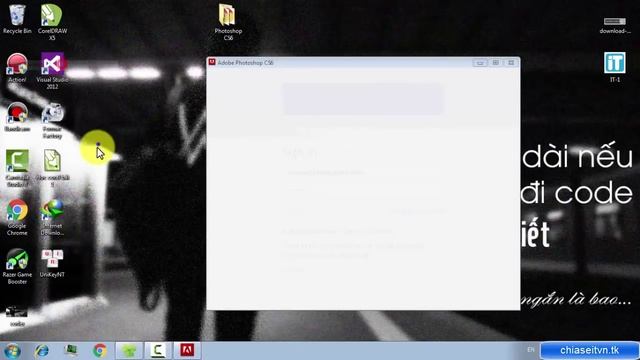Viewport: 640px width, 360px height.
Task: Click the EN language indicator in taskbar
Action: 531,350
